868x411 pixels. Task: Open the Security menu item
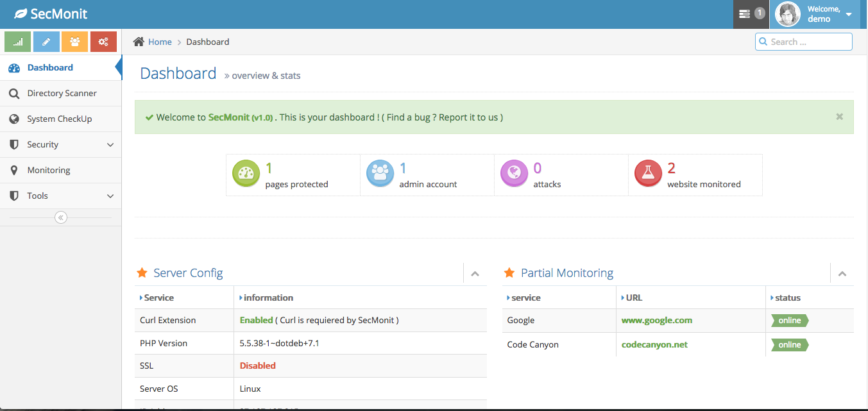[x=60, y=144]
